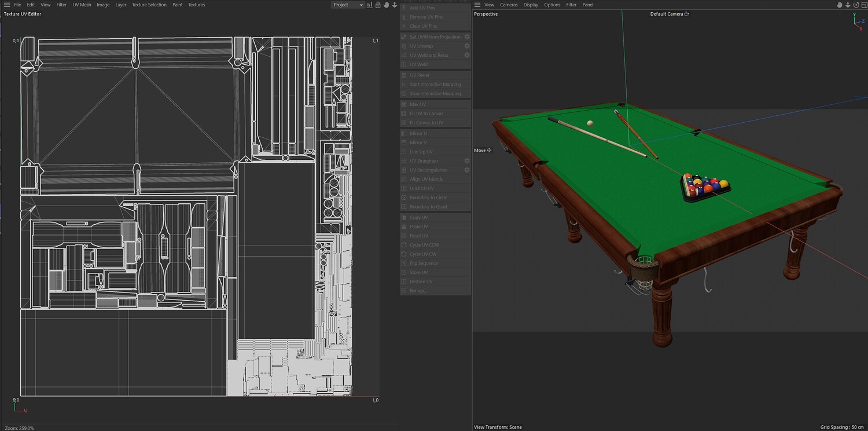Select the pan hand icon in Perspective viewport
The image size is (868, 431).
(840, 5)
